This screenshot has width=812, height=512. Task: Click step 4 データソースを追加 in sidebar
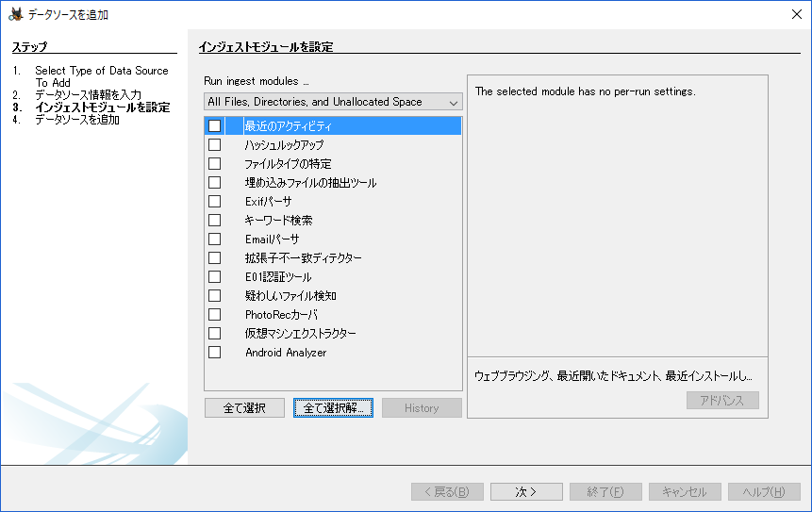click(77, 120)
